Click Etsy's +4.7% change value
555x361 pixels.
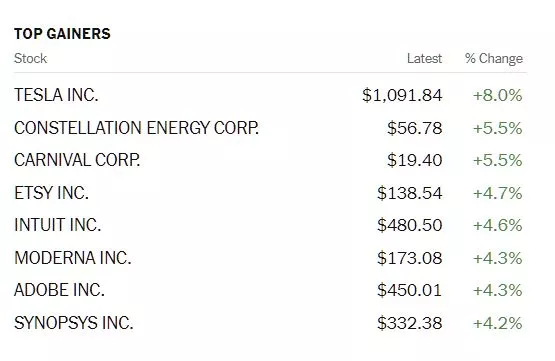click(498, 193)
